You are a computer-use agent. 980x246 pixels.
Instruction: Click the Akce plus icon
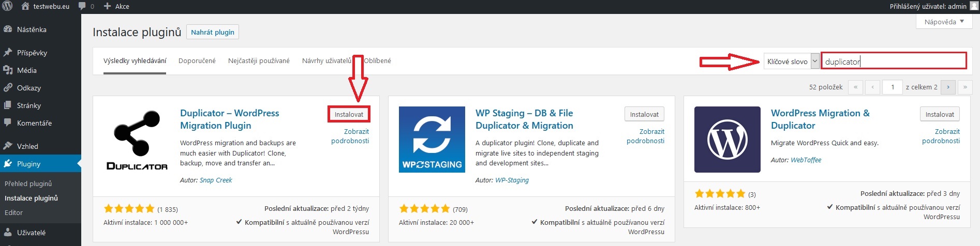click(107, 6)
